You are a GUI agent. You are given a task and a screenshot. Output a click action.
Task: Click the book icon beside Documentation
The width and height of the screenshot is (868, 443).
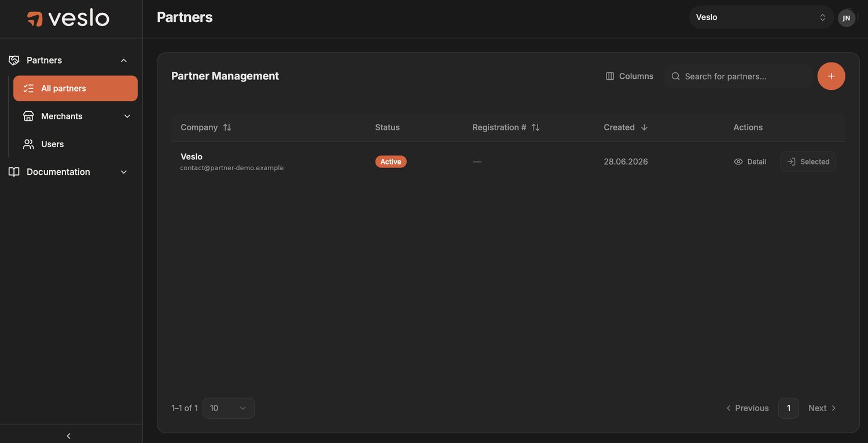click(14, 172)
